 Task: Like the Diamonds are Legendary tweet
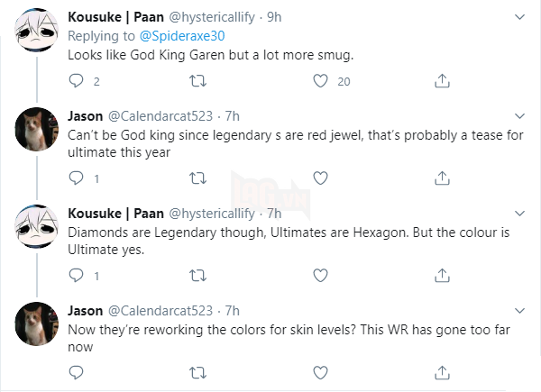click(319, 275)
